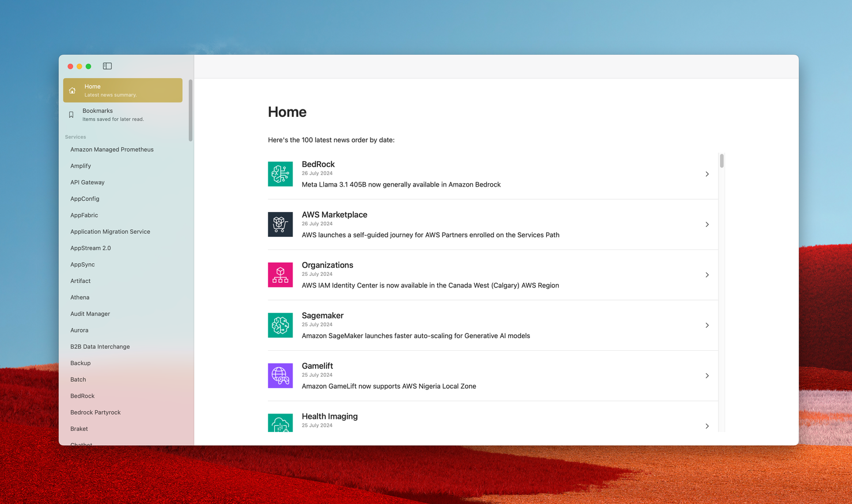Open Braket service news
Screen dimensions: 852x504
[x=79, y=429]
